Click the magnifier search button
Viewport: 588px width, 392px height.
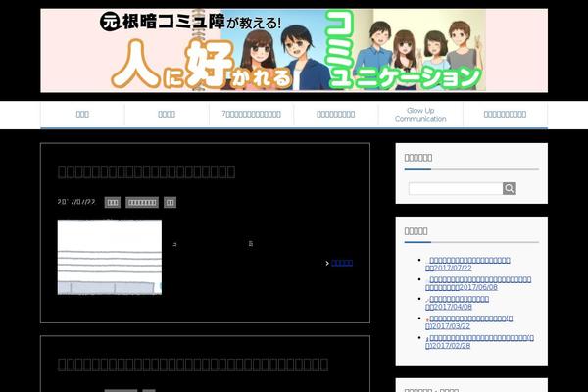point(510,189)
